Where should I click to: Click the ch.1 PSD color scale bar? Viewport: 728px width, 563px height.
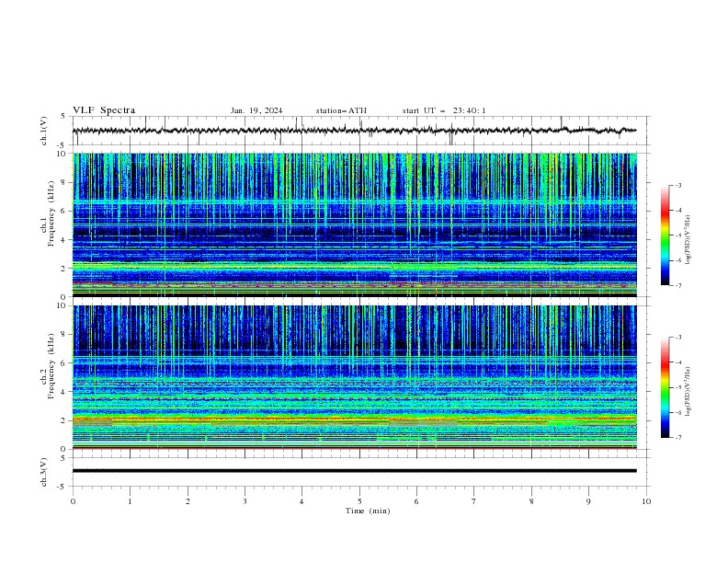point(665,236)
